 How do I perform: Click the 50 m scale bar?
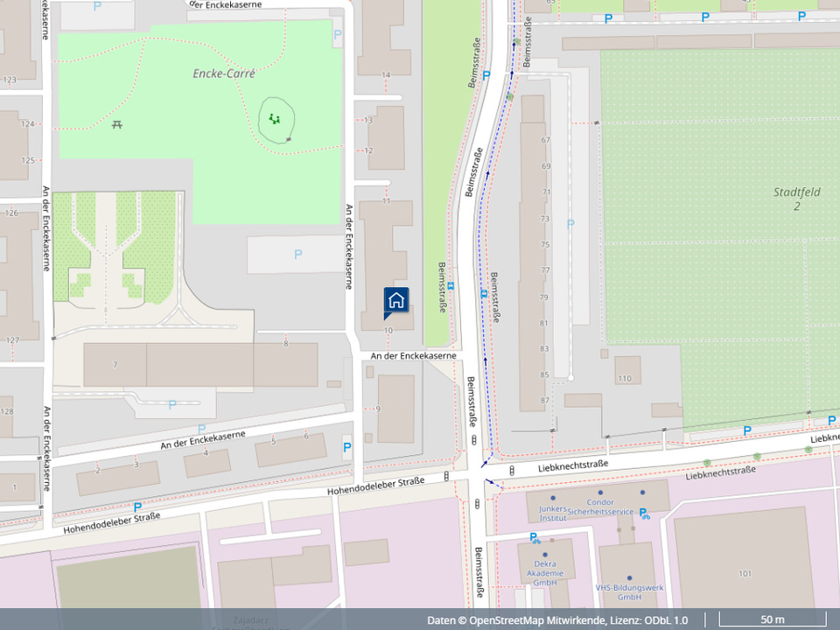[x=772, y=619]
